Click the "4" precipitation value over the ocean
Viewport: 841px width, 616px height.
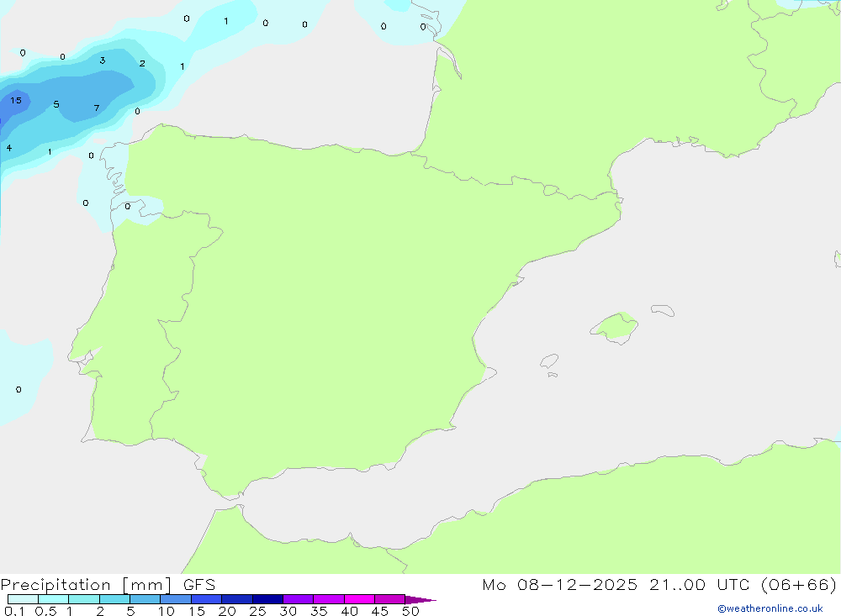9,148
